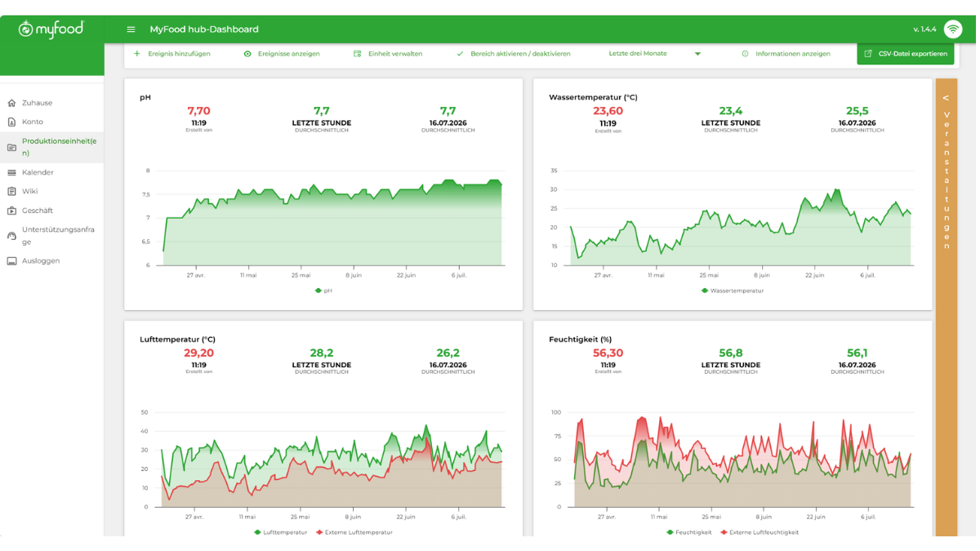
Task: Click the Ausloggen logout icon
Action: pos(11,261)
